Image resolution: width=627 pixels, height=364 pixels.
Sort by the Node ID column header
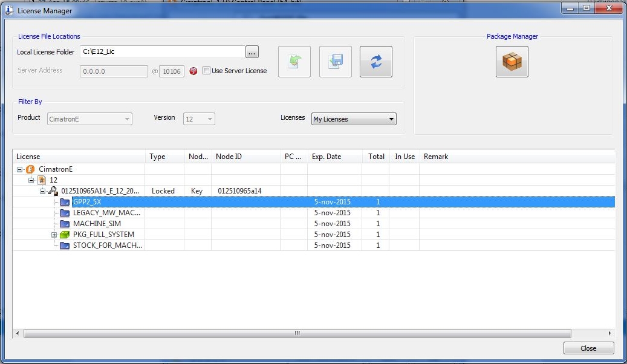246,157
